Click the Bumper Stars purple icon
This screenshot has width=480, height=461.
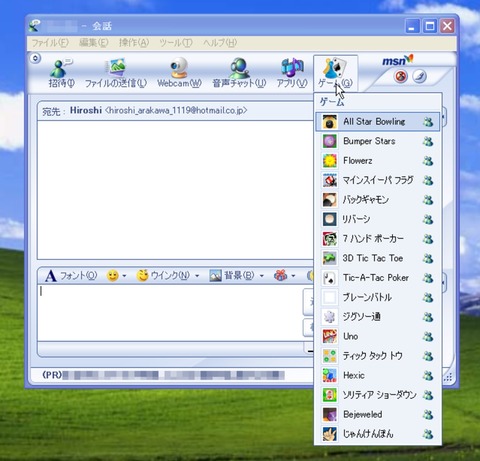pyautogui.click(x=330, y=141)
